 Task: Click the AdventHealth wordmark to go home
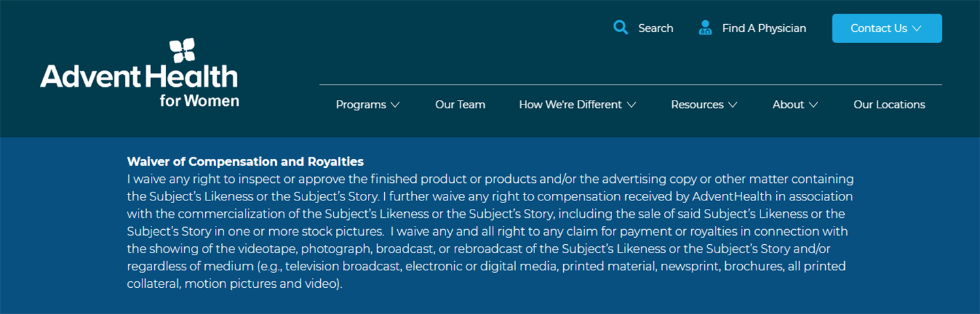[x=139, y=77]
